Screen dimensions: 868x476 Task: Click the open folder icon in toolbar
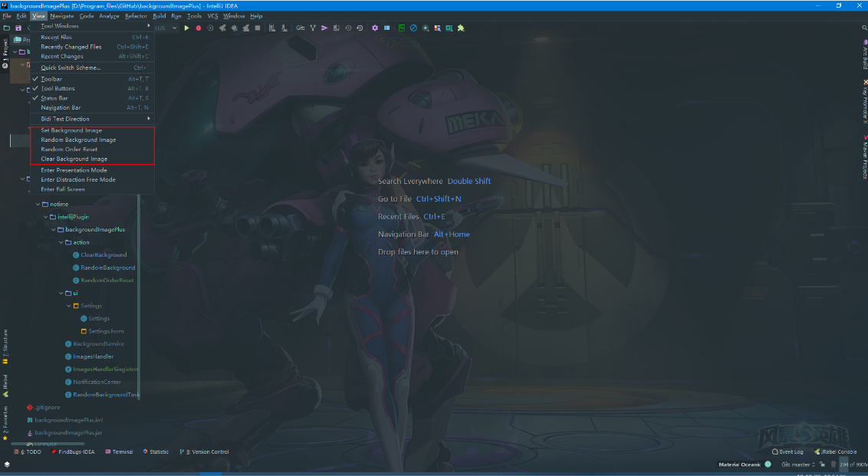tap(7, 28)
